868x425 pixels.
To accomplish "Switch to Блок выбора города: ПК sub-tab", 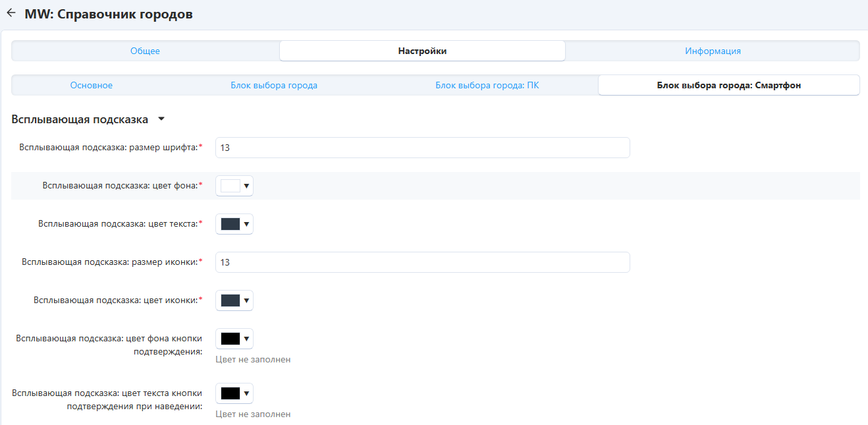I will 487,85.
